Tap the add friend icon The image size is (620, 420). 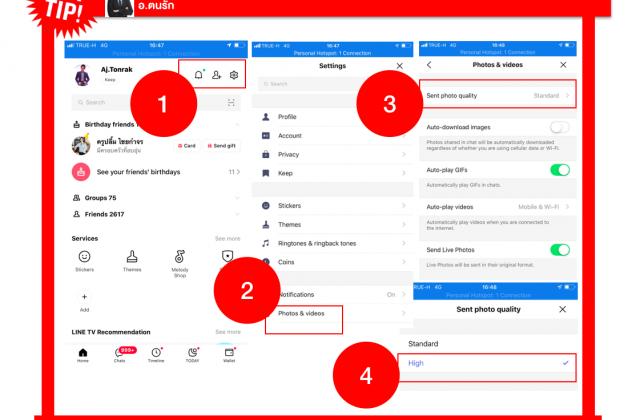coord(216,75)
